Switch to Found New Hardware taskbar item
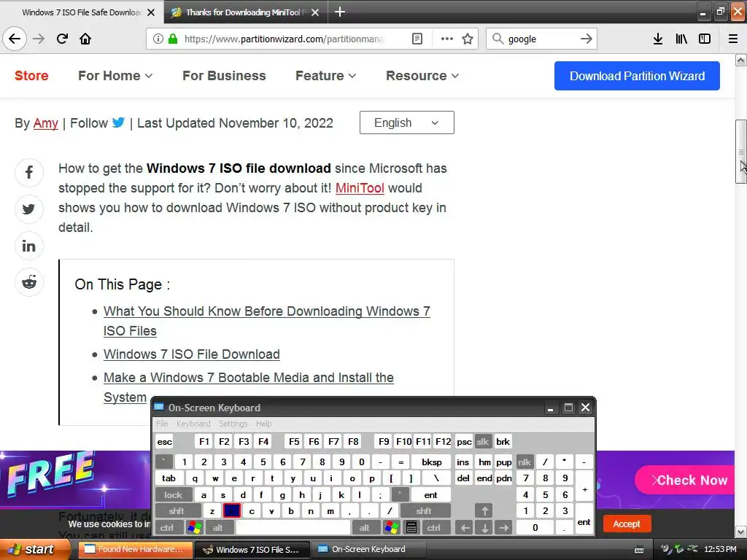 pos(135,549)
